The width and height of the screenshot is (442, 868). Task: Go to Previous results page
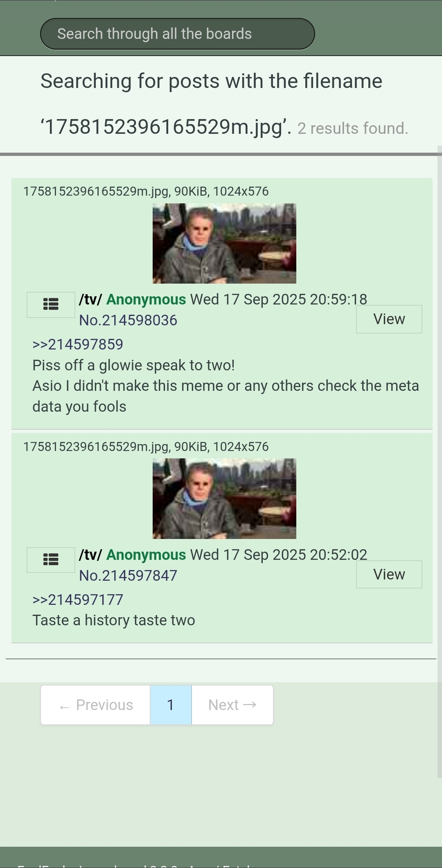96,705
